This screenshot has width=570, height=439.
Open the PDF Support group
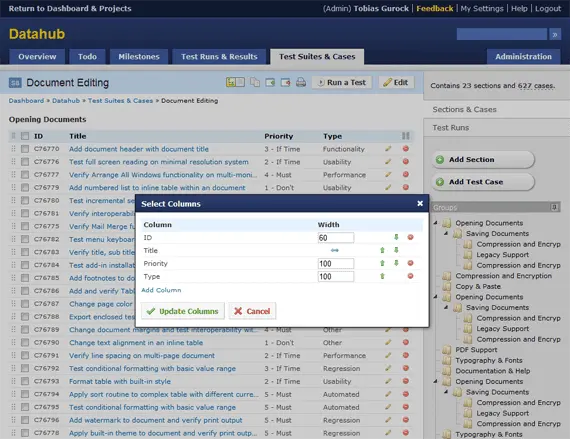[476, 350]
